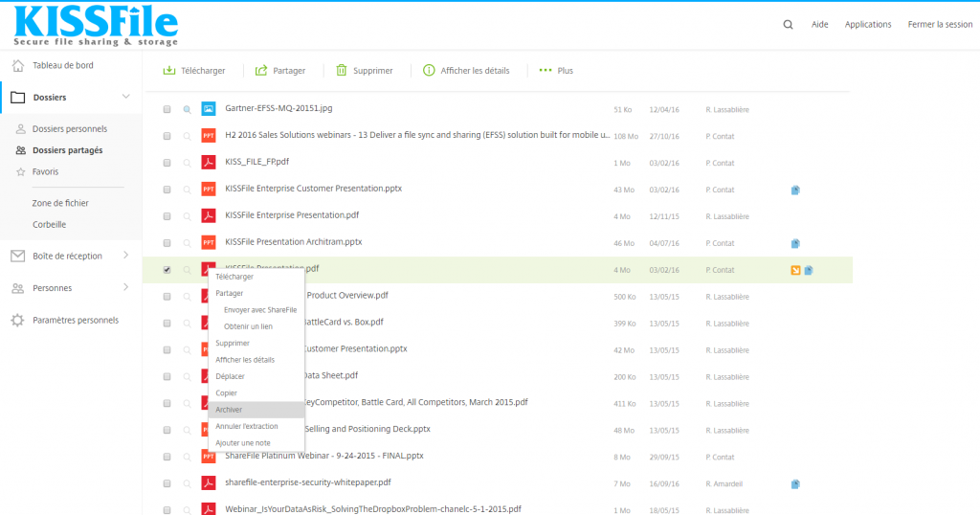Image resolution: width=980 pixels, height=515 pixels.
Task: Expand the Boîte de réception chevron
Action: point(125,255)
